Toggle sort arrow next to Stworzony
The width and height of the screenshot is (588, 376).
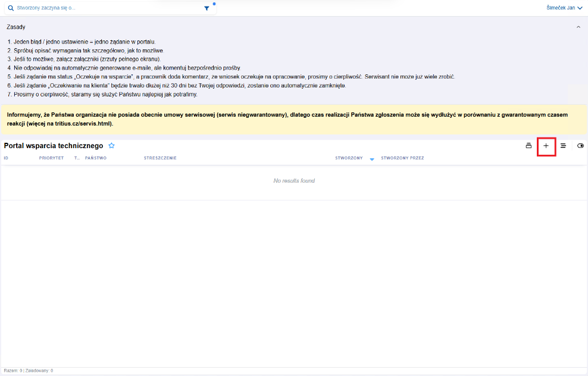pos(372,159)
